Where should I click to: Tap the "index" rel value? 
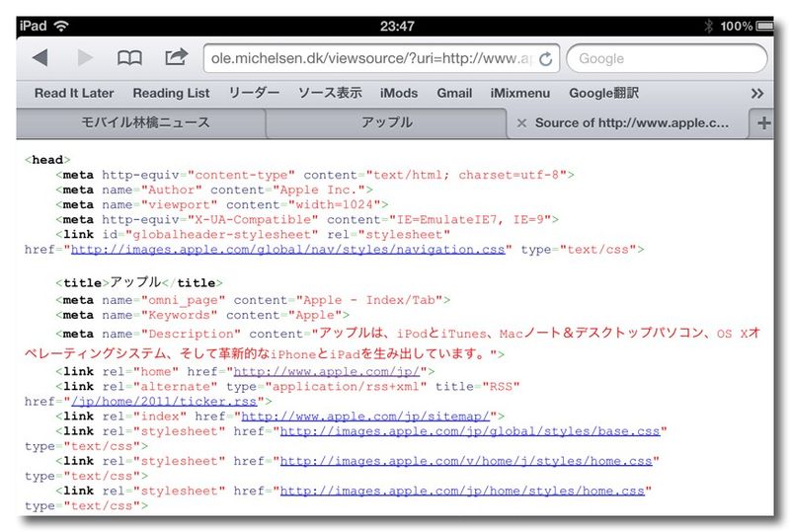click(x=160, y=417)
